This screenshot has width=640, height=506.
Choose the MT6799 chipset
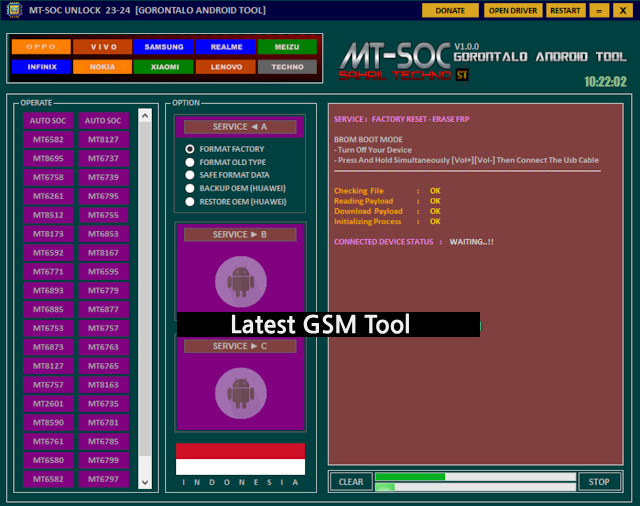point(103,460)
